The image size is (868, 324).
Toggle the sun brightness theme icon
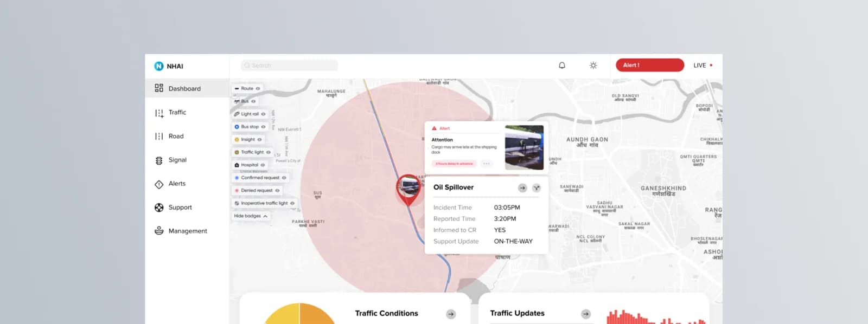click(x=593, y=65)
